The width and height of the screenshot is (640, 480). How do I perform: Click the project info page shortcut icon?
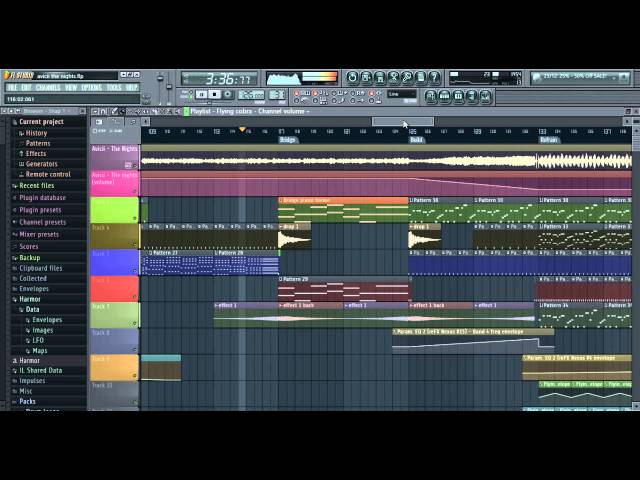(x=421, y=77)
